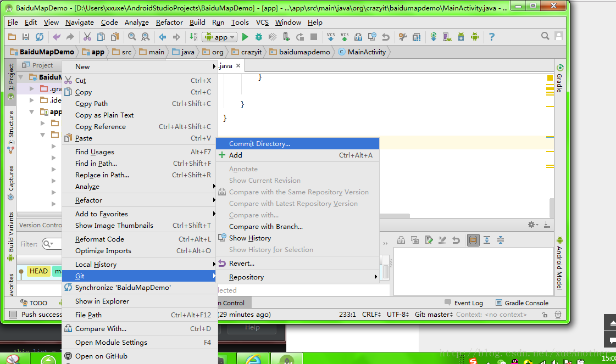
Task: Click the Filter search field in Version Control
Action: 52,244
